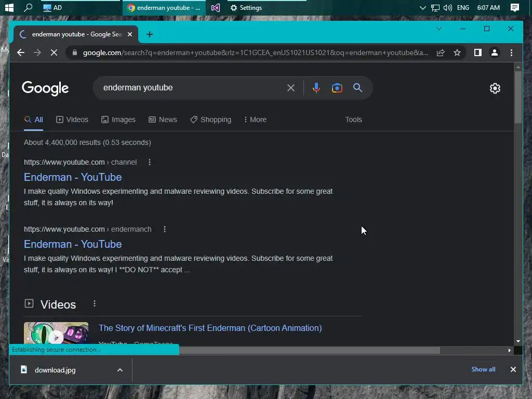The image size is (532, 399).
Task: Click the address bar URL
Action: point(255,52)
